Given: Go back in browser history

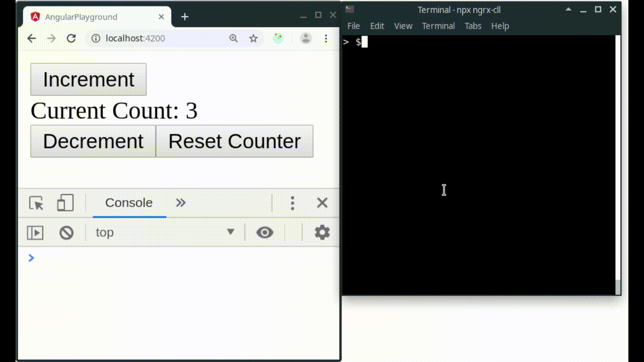Looking at the screenshot, I should [x=32, y=38].
